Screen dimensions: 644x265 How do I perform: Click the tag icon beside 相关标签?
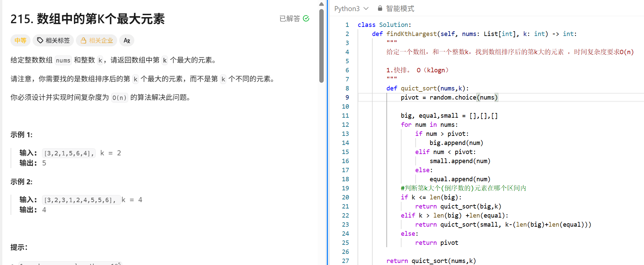click(40, 40)
